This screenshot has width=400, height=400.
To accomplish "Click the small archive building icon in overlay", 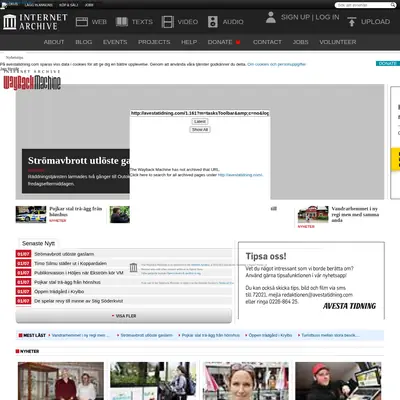I will [x=133, y=267].
